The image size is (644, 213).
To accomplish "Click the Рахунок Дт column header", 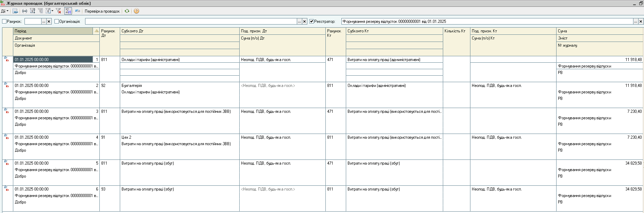I will pos(110,42).
